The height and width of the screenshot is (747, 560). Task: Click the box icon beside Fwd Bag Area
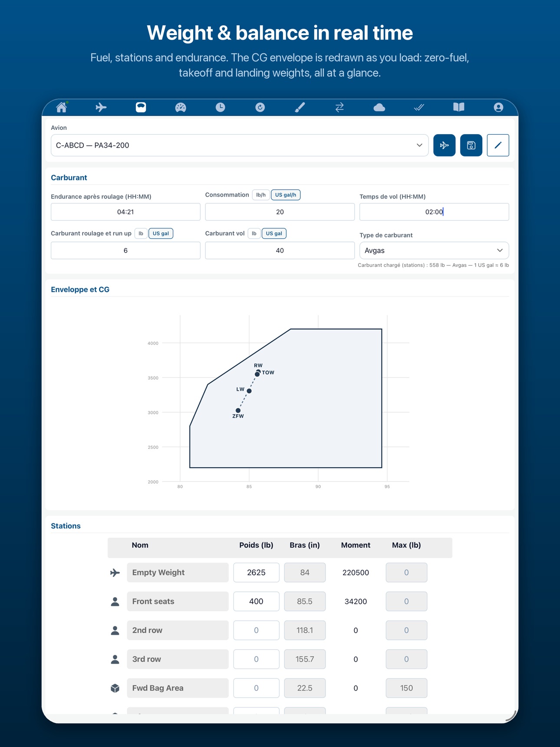[115, 688]
